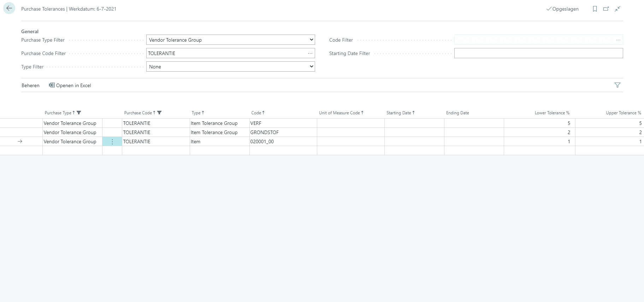
Task: Open page in new window icon
Action: (x=606, y=9)
